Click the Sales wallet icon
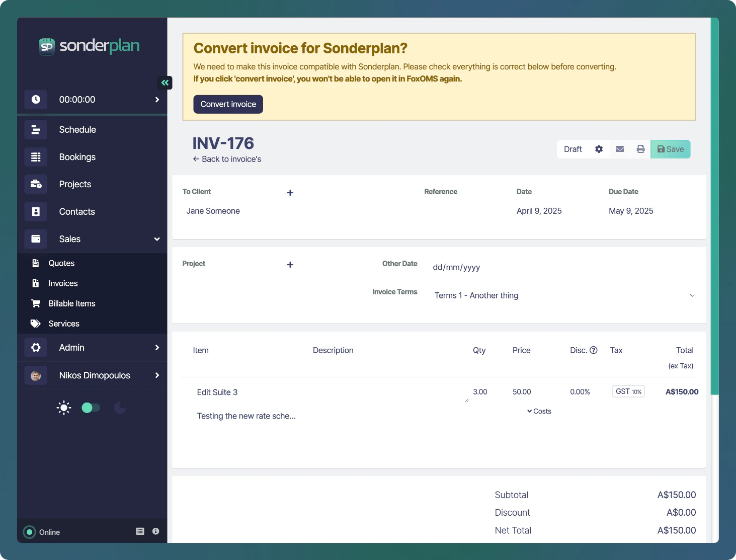Screen dimensions: 736x560 (x=36, y=239)
